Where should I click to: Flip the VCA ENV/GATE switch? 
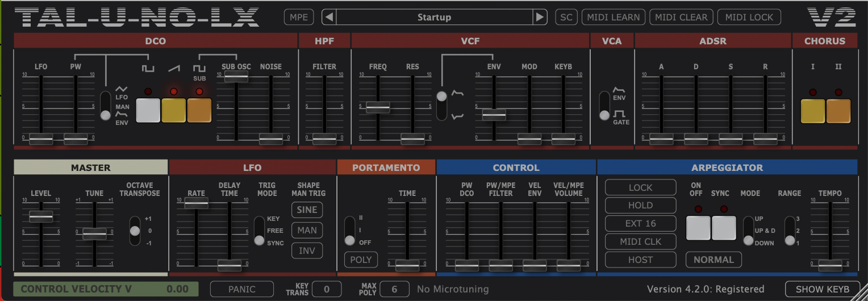[604, 106]
